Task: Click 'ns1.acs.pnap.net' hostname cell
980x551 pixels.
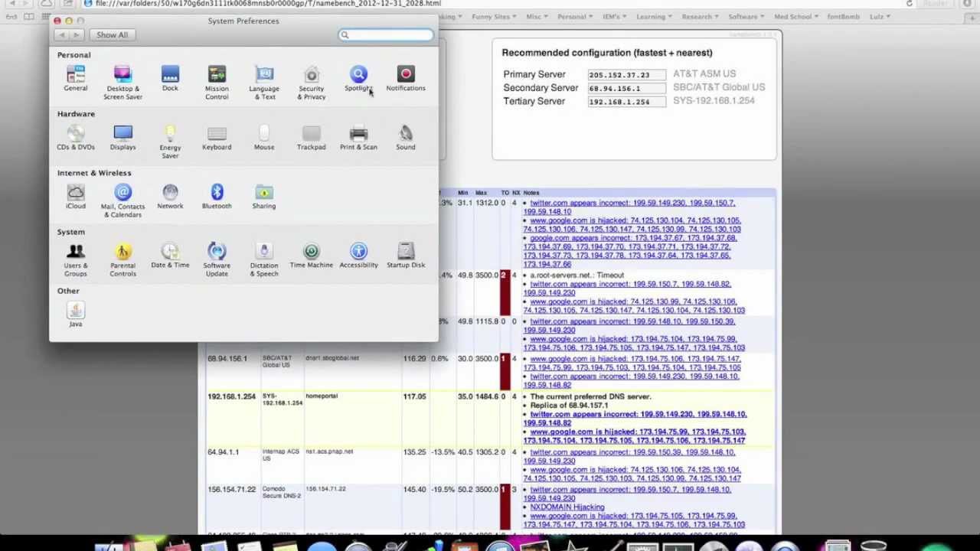Action: coord(329,452)
